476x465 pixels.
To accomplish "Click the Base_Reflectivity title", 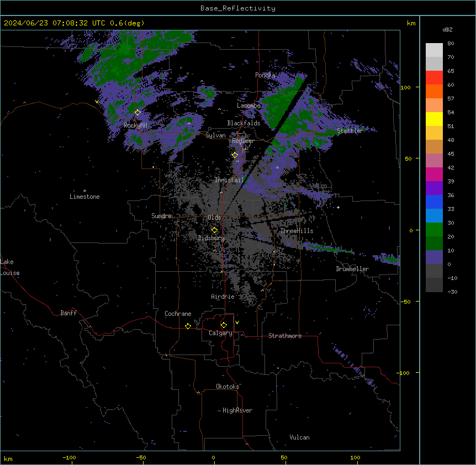I will pos(238,8).
